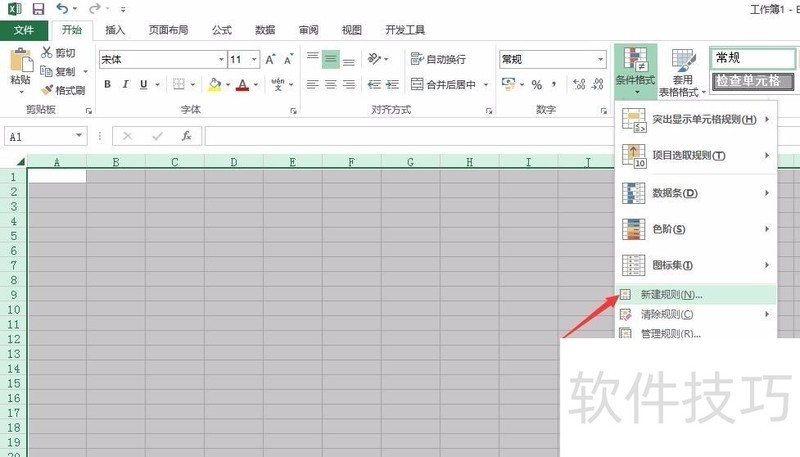Screen dimensions: 800x457
Task: Cut selection with the scissors icon
Action: pos(47,53)
